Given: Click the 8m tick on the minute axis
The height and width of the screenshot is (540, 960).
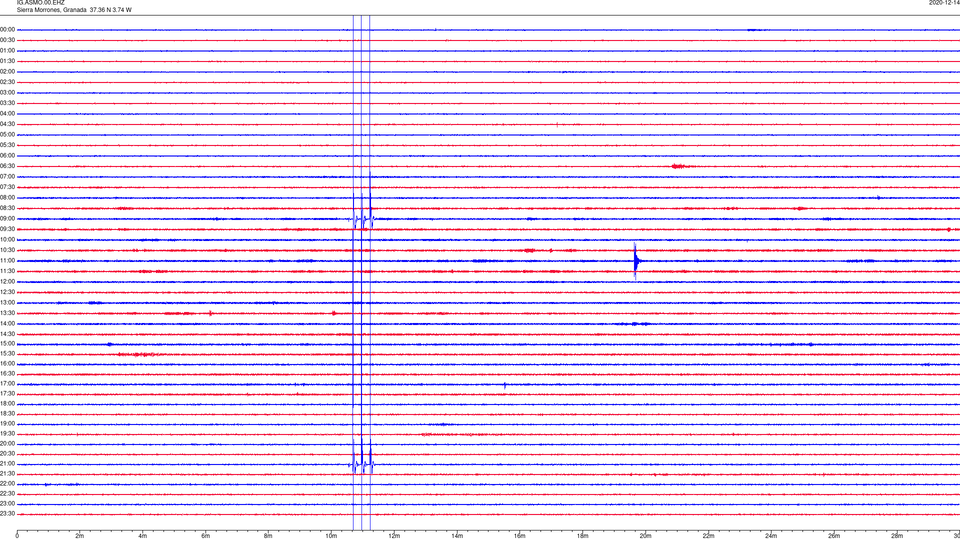Looking at the screenshot, I should pos(268,536).
